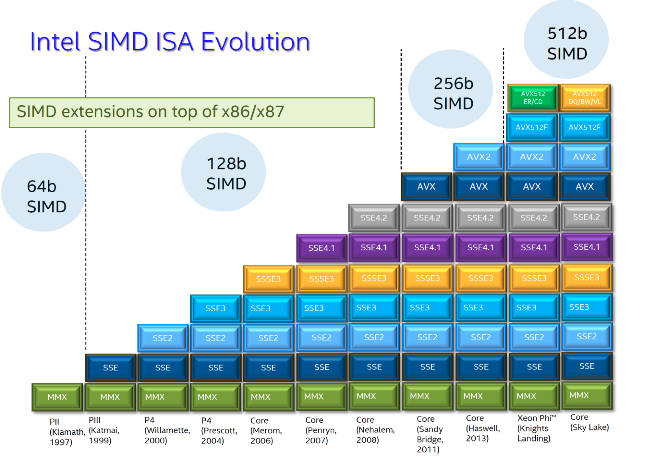This screenshot has width=645, height=456.
Task: Click the 64b SIMD bubble
Action: click(47, 196)
